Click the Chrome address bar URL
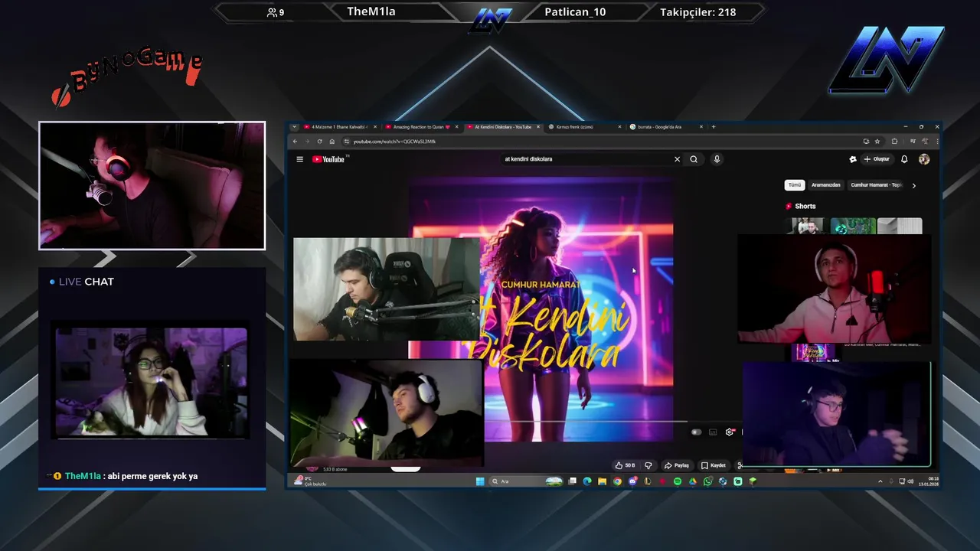The width and height of the screenshot is (980, 551). coord(395,142)
